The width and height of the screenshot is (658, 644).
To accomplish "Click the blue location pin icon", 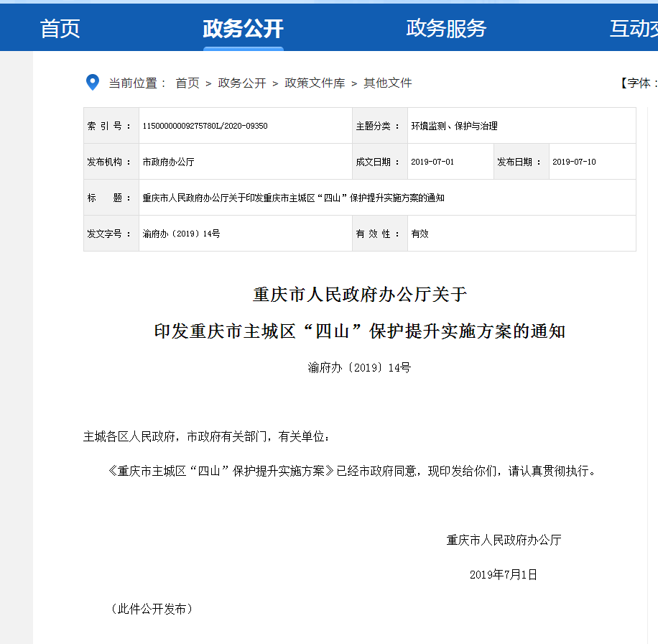I will click(92, 82).
